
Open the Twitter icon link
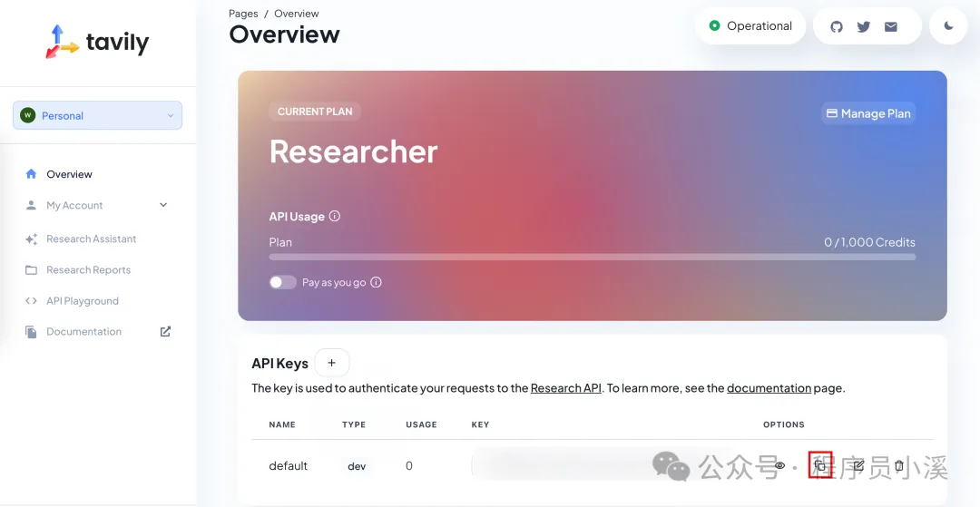coord(864,27)
